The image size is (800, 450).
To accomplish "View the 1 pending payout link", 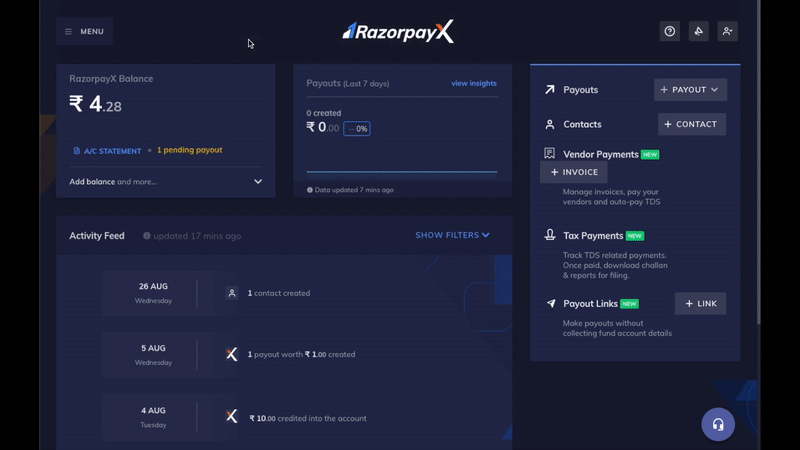I will (189, 150).
